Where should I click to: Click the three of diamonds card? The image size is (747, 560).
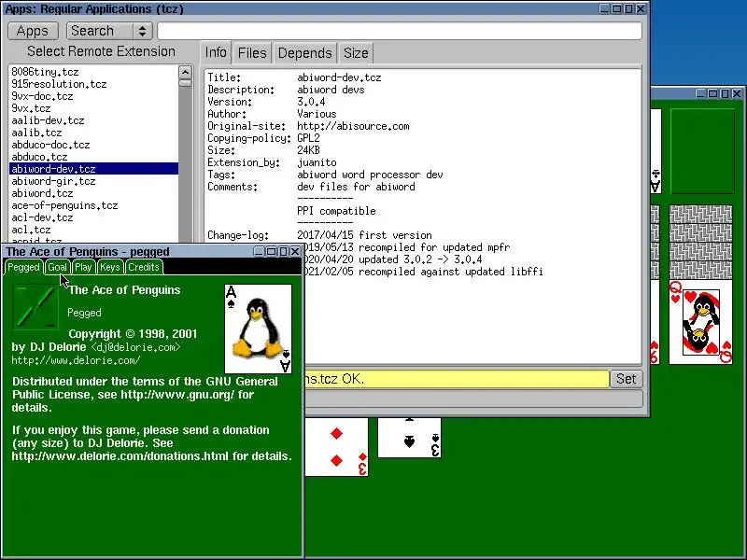click(337, 447)
